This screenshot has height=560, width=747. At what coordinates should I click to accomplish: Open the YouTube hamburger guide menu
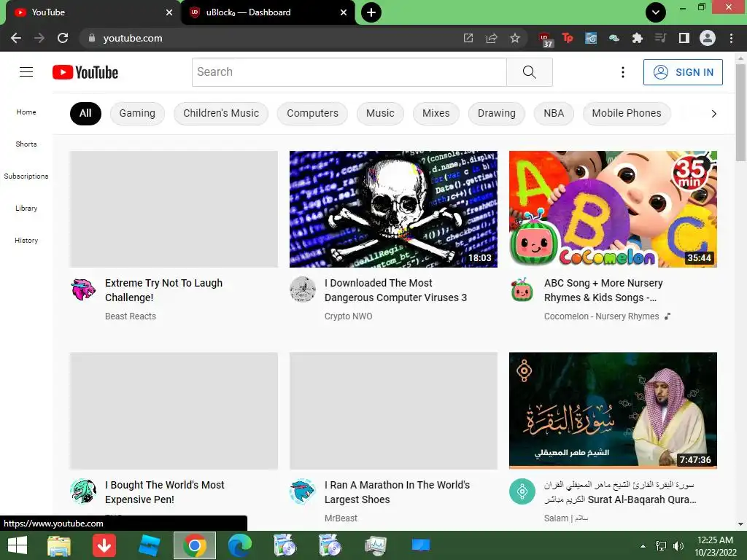[26, 72]
